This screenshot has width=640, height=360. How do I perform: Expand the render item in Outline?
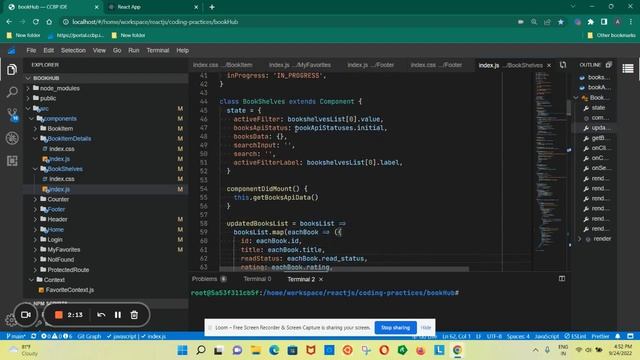(579, 239)
